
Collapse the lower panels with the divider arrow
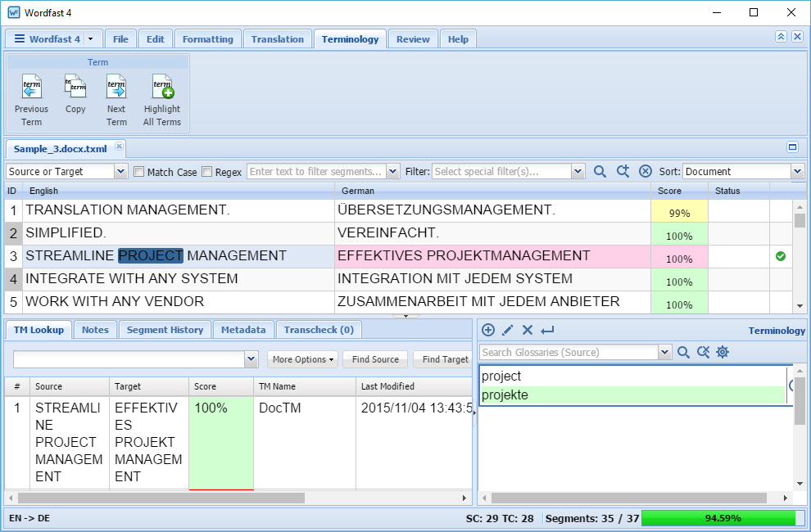[x=405, y=316]
